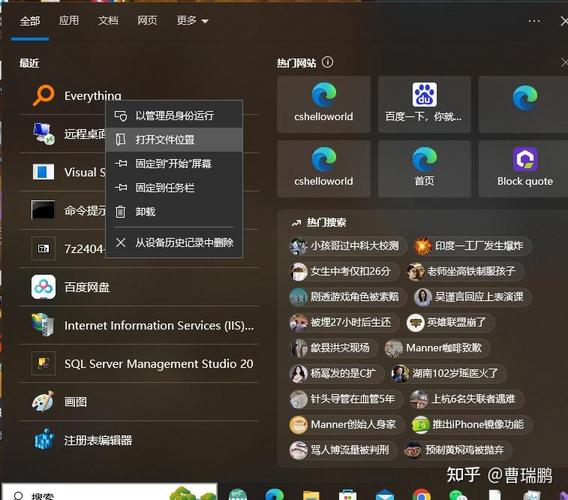Choose 固定到任务栏 menu entry
The image size is (568, 500).
click(x=174, y=188)
